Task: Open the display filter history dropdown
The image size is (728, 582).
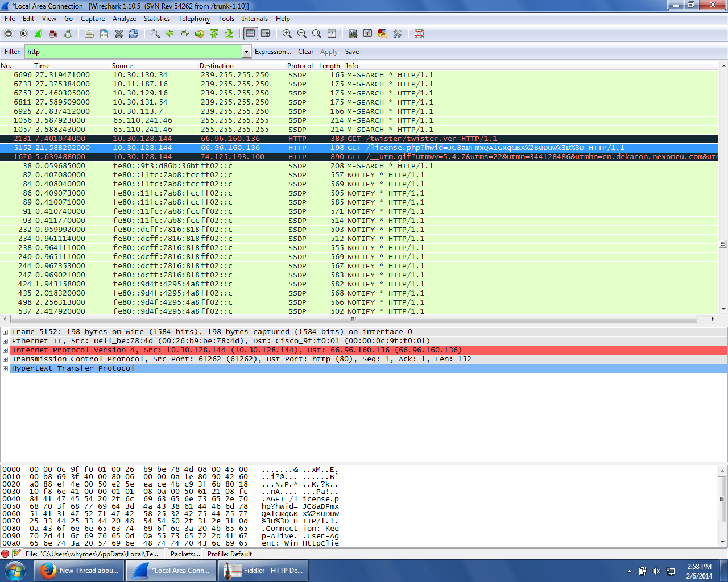Action: click(x=246, y=52)
